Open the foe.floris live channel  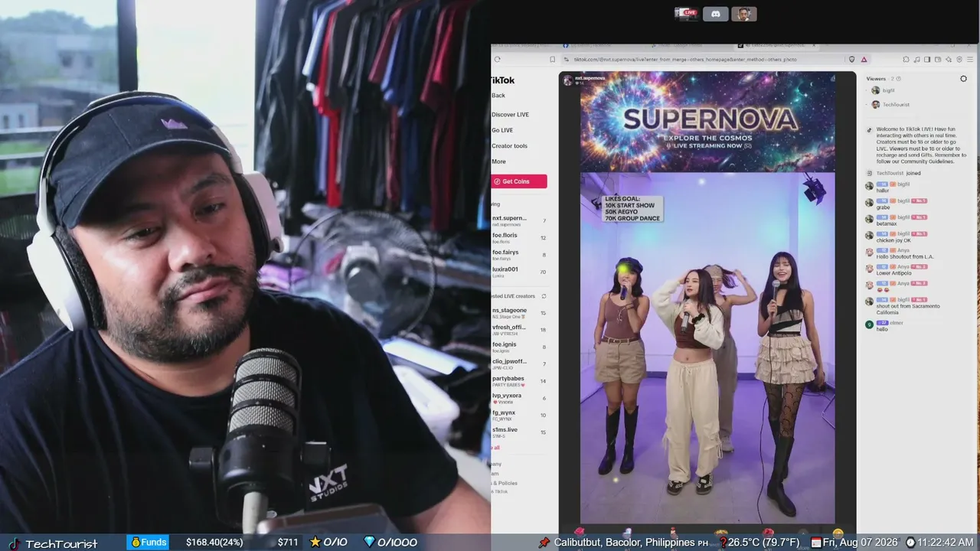pyautogui.click(x=519, y=238)
